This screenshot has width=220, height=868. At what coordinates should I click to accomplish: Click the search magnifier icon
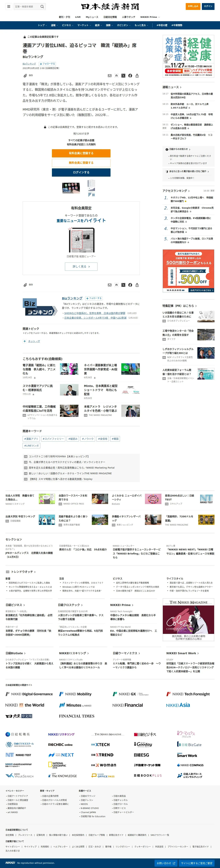[42, 6]
